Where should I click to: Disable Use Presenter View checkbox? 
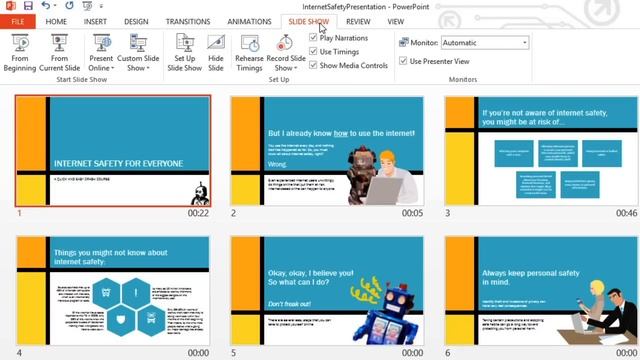click(403, 61)
